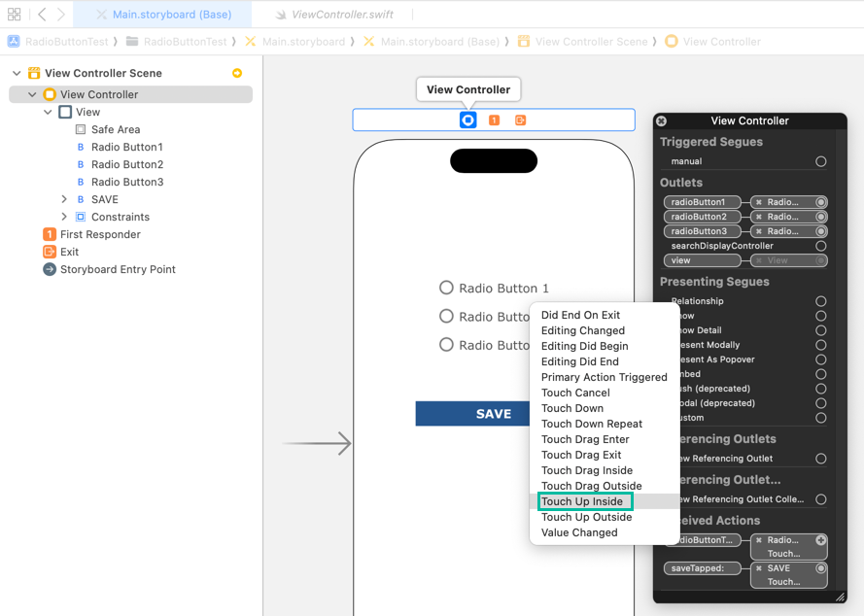
Task: Click the yellow warning indicator in outline
Action: tap(237, 73)
